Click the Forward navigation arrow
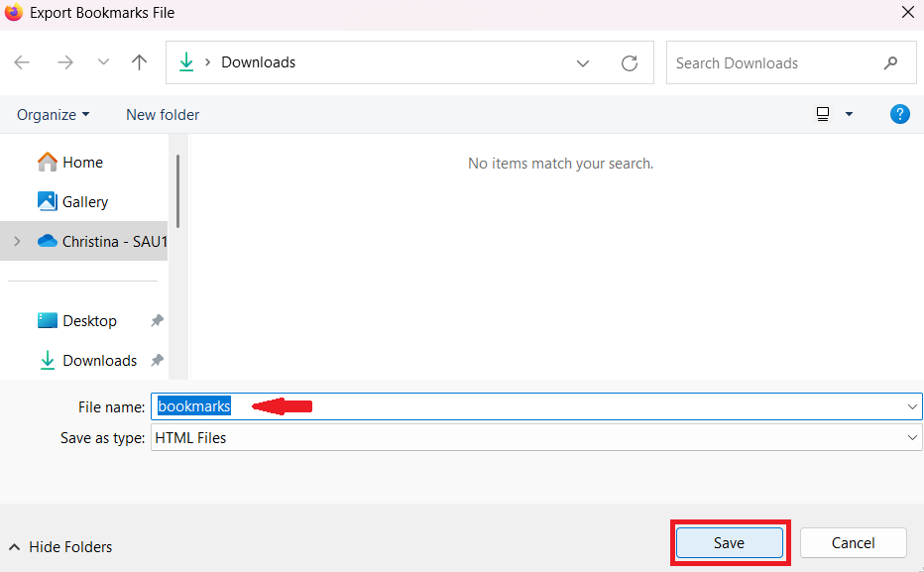The width and height of the screenshot is (924, 572). pos(64,62)
